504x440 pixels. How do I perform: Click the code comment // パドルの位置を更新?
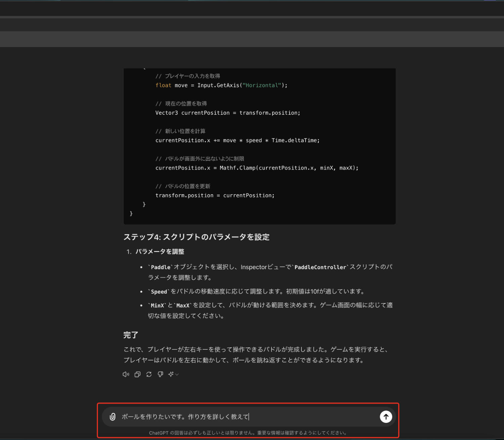tap(183, 186)
